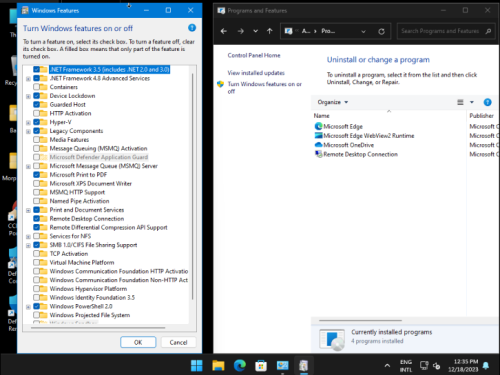Viewport: 500px width, 375px height.
Task: Click Turn Windows features on or off link
Action: tap(265, 87)
